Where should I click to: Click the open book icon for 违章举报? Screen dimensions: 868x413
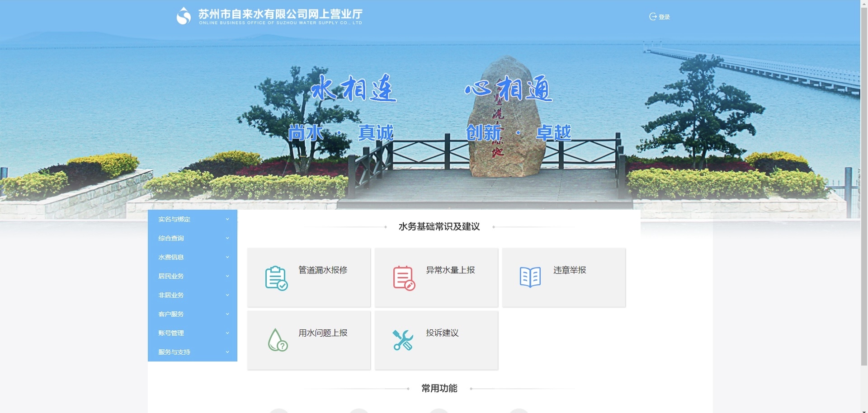(530, 277)
